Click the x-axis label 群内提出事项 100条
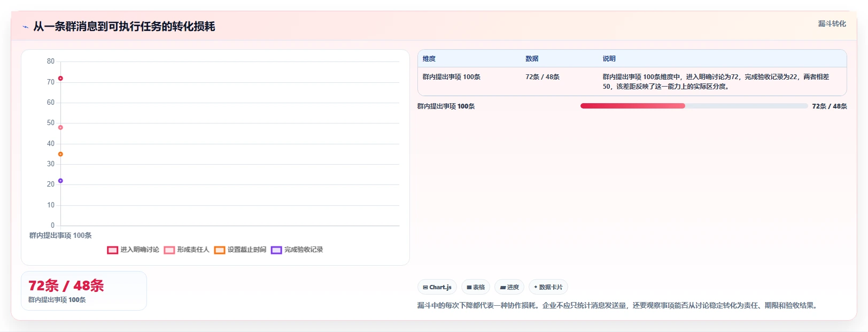Viewport: 868px width, 332px height. pyautogui.click(x=60, y=235)
